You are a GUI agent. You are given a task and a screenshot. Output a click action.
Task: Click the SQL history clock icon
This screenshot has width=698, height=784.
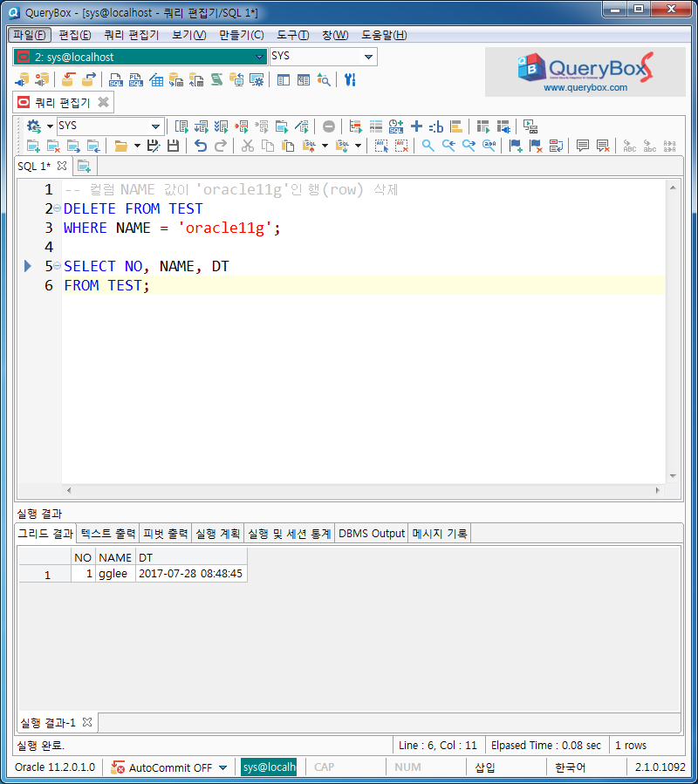pyautogui.click(x=396, y=126)
